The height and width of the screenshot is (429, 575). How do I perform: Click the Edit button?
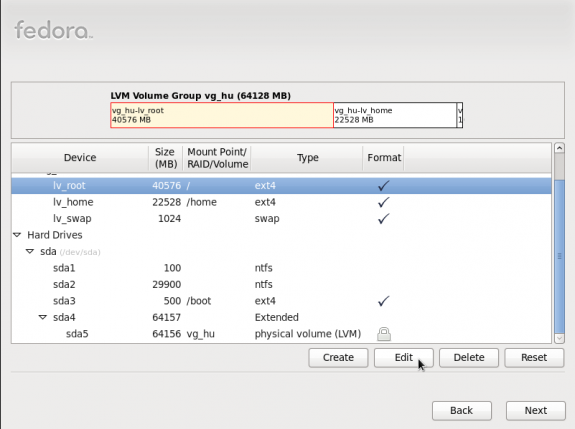pyautogui.click(x=403, y=358)
